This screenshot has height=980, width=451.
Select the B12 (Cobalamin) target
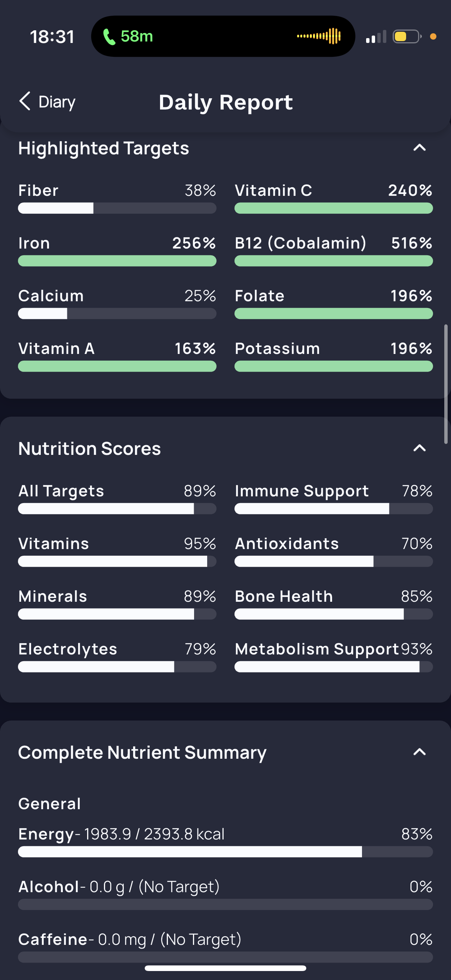click(x=334, y=251)
